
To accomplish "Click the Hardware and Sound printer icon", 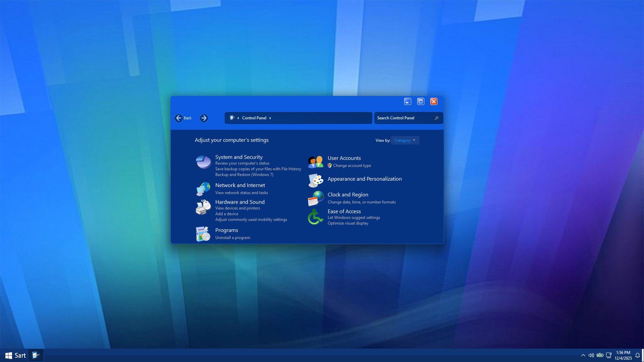I will (x=204, y=207).
